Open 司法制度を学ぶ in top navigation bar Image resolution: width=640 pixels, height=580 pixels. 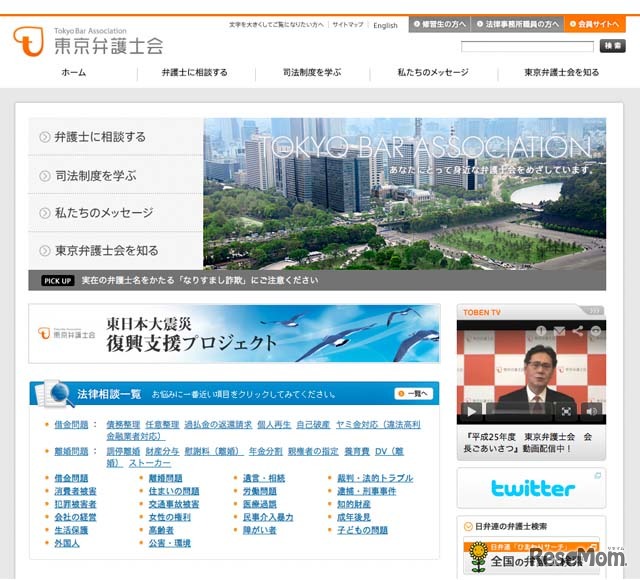click(312, 73)
